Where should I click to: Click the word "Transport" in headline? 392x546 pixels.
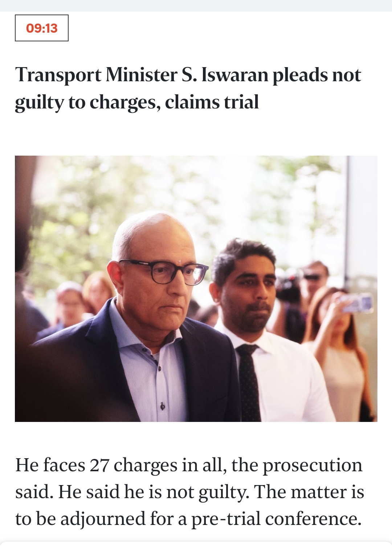[x=58, y=75]
